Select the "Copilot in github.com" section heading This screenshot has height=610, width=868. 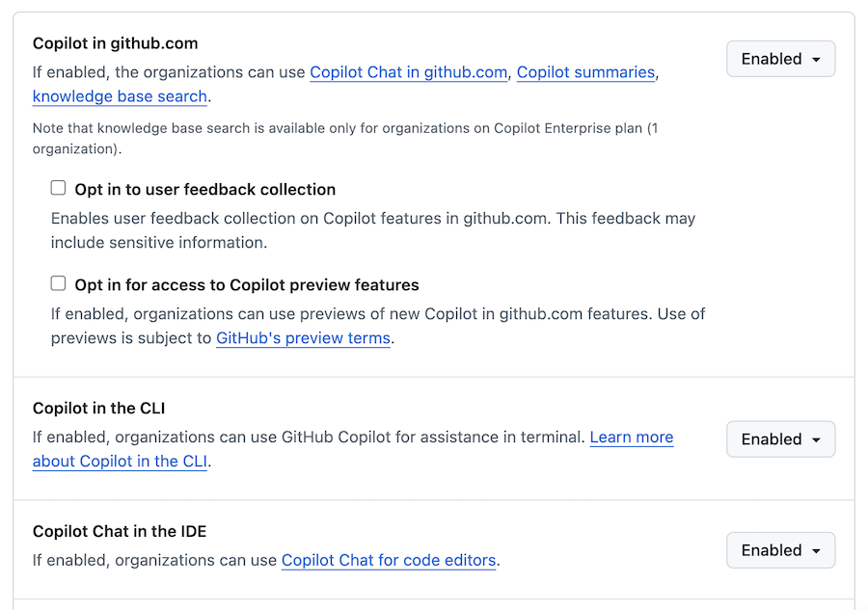point(115,43)
